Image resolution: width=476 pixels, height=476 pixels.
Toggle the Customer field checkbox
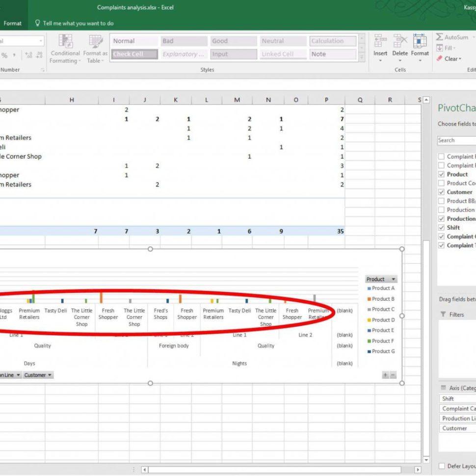(442, 192)
